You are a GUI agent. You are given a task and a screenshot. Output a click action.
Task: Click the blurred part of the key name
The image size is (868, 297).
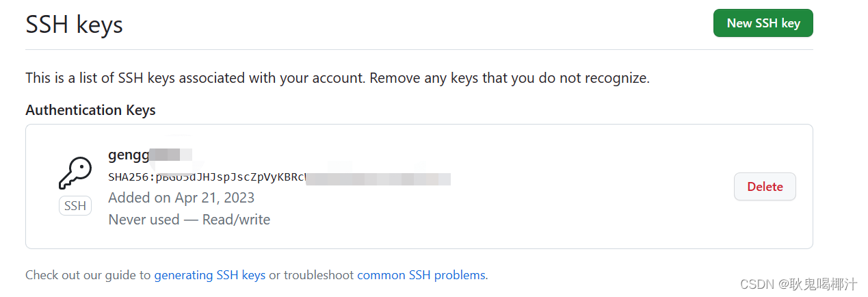pyautogui.click(x=171, y=155)
